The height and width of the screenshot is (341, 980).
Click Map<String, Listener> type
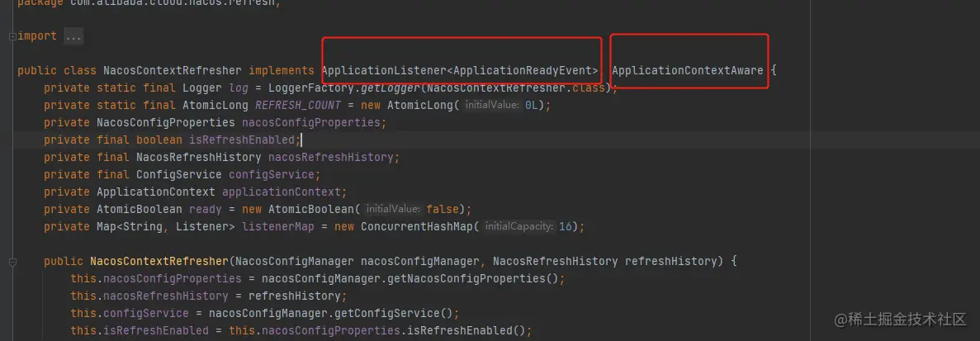click(166, 226)
